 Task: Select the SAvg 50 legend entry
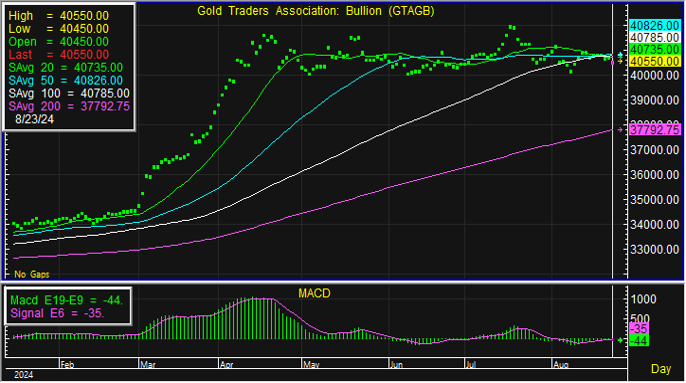66,81
